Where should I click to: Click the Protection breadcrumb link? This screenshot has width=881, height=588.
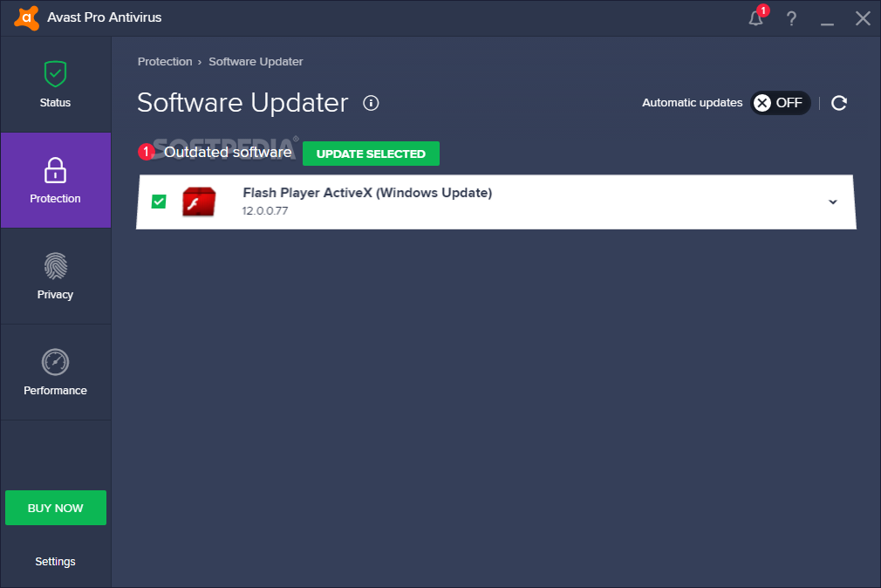(x=165, y=61)
